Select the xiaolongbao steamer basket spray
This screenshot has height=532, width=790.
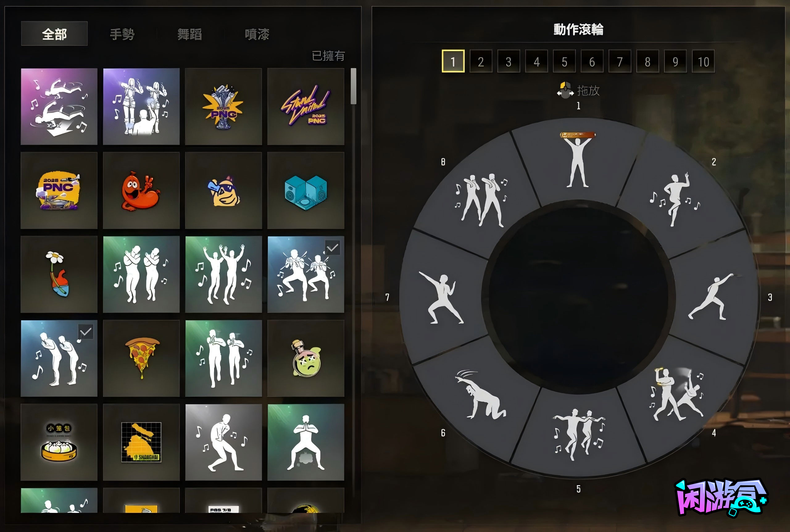coord(59,442)
